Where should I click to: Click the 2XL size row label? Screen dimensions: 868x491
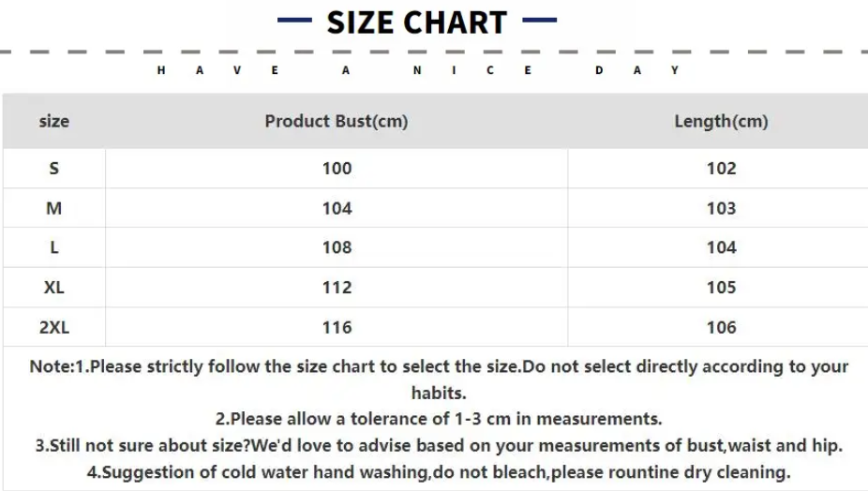click(x=53, y=327)
